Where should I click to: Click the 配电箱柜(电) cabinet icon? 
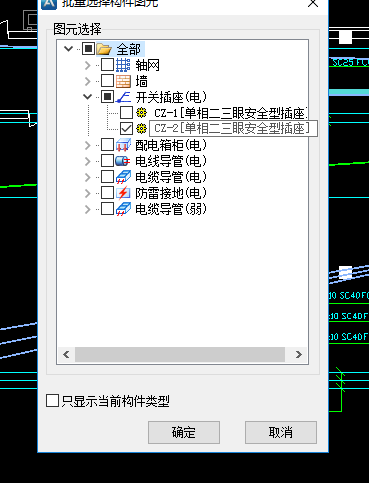point(123,145)
